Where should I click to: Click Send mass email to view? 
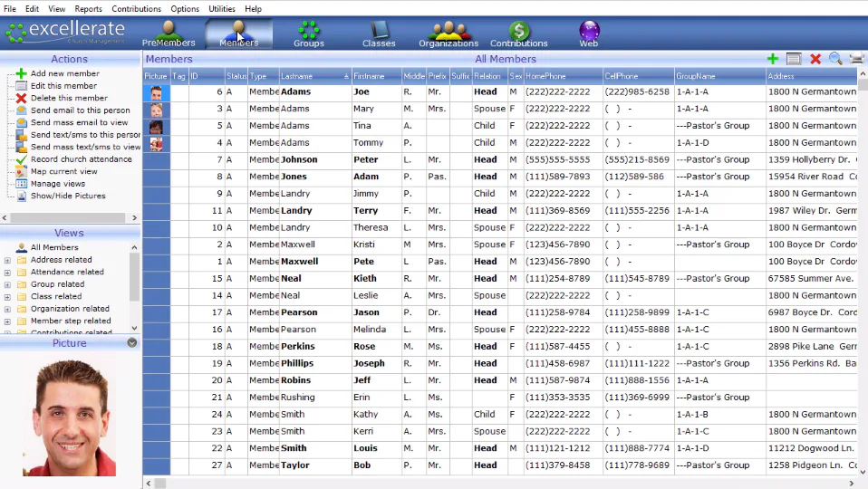coord(79,122)
